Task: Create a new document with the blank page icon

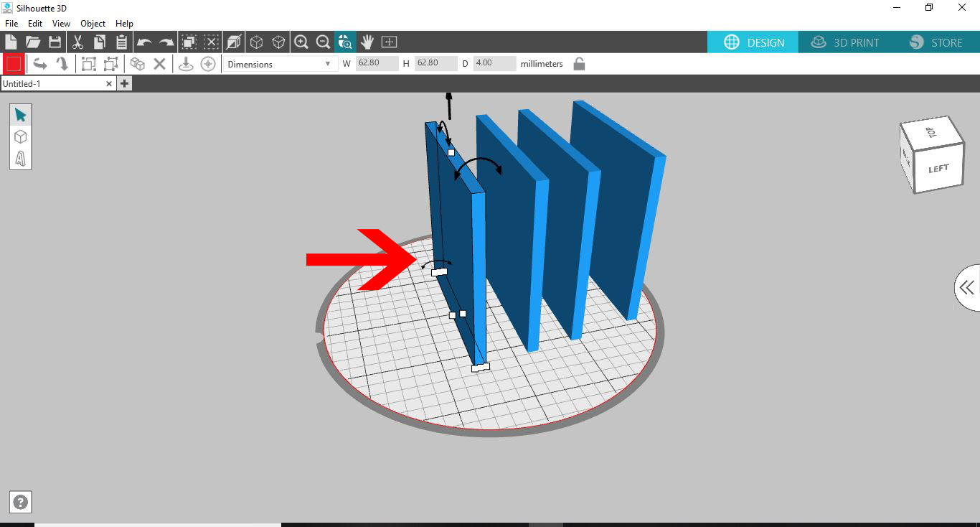Action: 11,42
